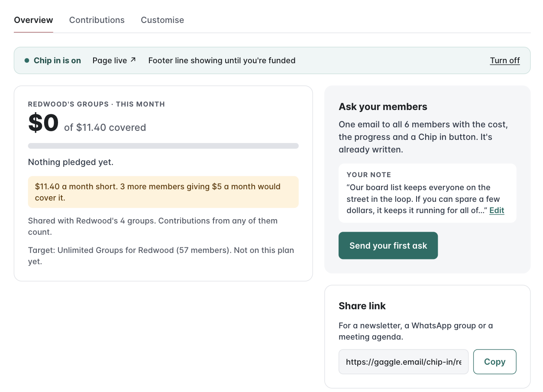This screenshot has width=543, height=392.
Task: Click the funding progress bar
Action: pyautogui.click(x=163, y=146)
